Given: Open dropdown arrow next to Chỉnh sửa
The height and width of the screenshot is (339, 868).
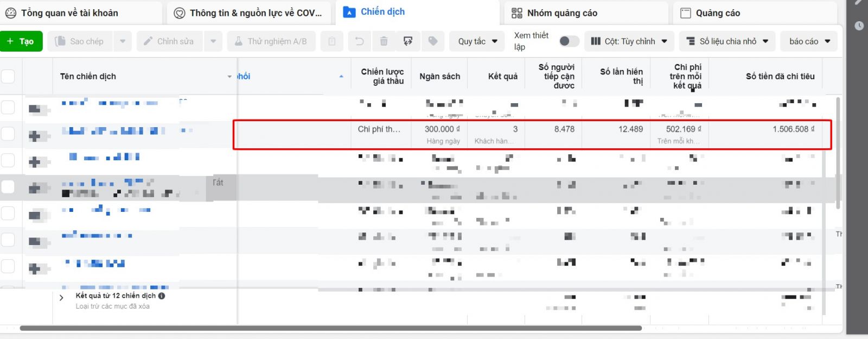Looking at the screenshot, I should [213, 41].
